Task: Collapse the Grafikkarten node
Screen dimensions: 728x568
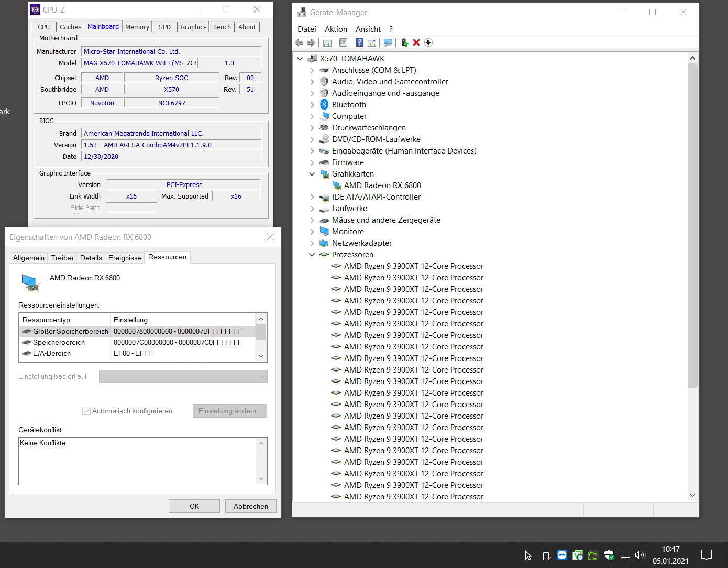Action: 312,174
